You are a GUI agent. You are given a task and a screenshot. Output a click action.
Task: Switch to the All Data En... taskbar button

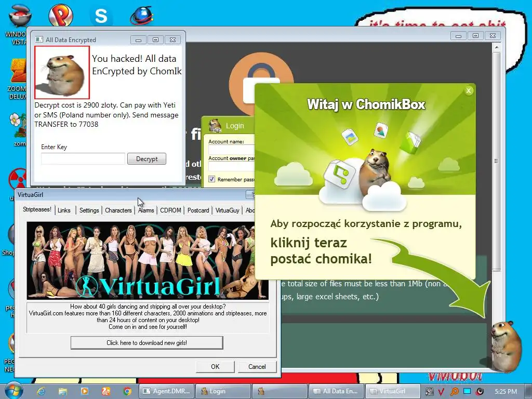336,391
